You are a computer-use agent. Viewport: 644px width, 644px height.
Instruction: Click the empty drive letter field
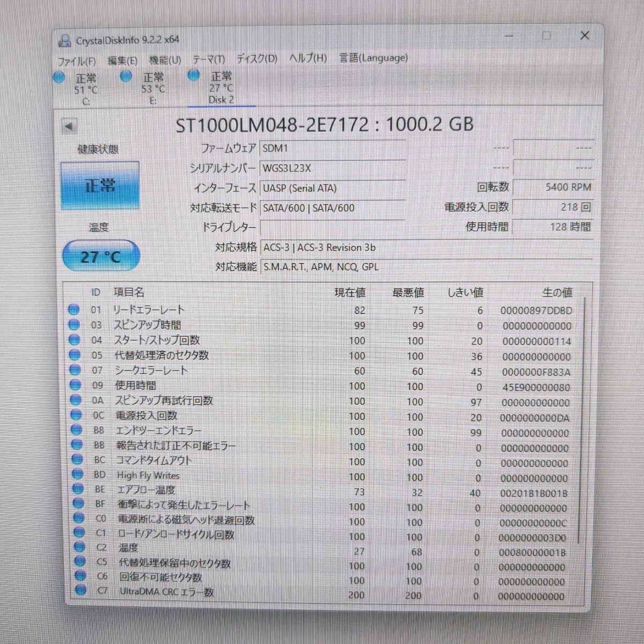click(x=333, y=228)
